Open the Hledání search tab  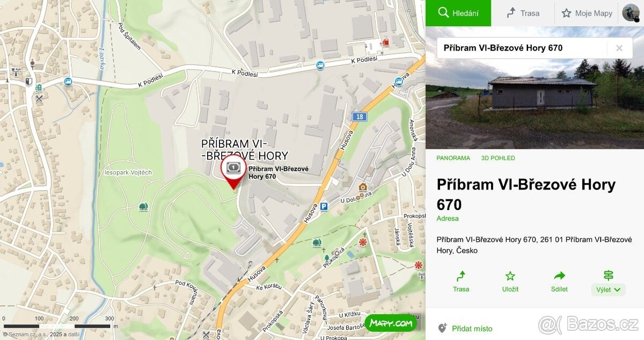point(458,13)
